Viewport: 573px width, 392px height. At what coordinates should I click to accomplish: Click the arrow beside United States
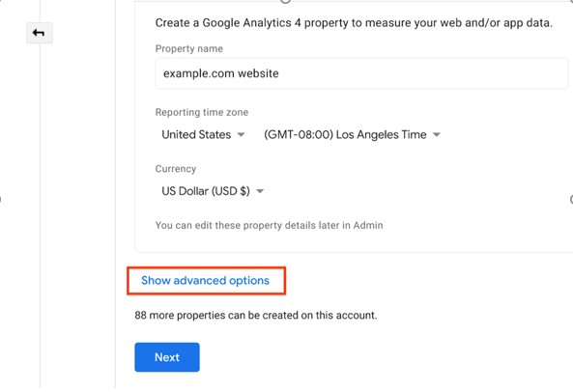[x=241, y=134]
